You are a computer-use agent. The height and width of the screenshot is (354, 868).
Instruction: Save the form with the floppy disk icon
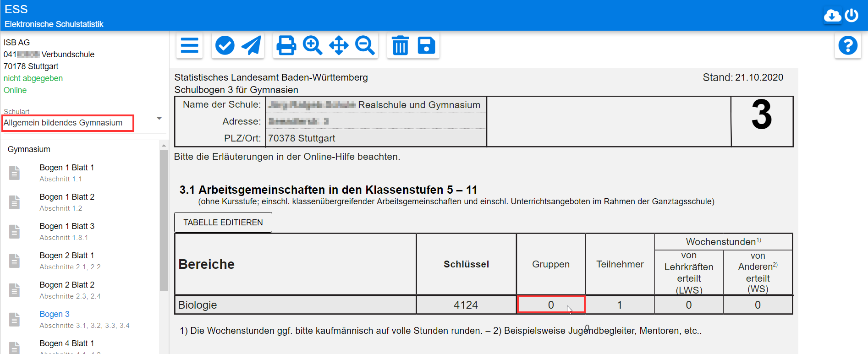(426, 45)
